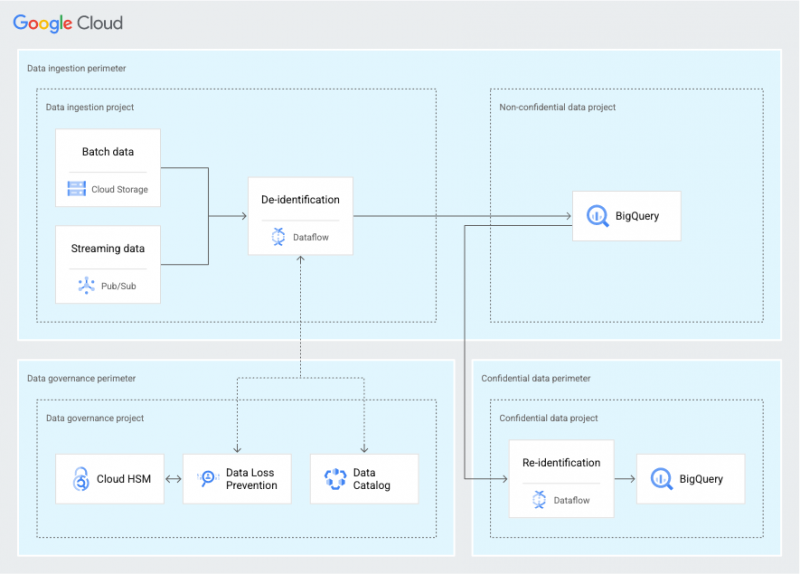This screenshot has height=574, width=800.
Task: Click the Data ingestion perimeter heading
Action: coord(77,68)
